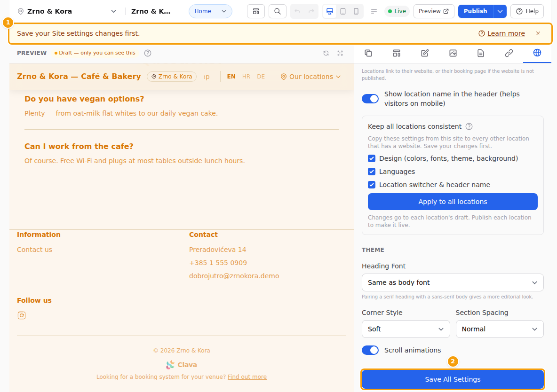Open the section layout icon in top toolbar
The height and width of the screenshot is (392, 557).
click(x=256, y=11)
